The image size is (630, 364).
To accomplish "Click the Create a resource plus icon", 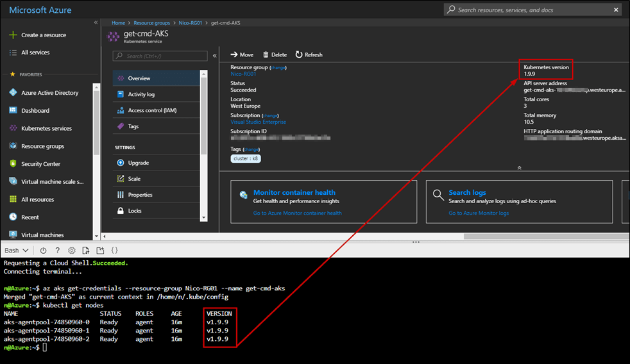I will [13, 35].
